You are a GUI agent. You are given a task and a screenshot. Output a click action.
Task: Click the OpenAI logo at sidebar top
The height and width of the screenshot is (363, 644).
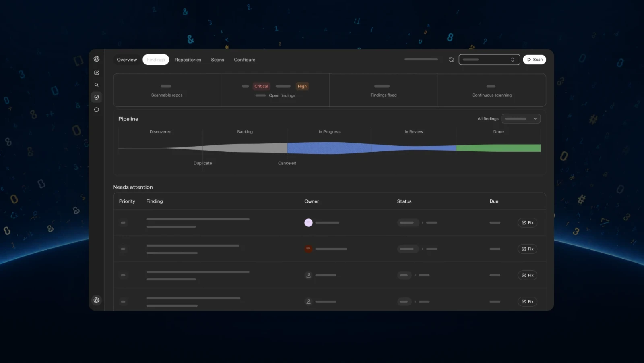pos(97,59)
